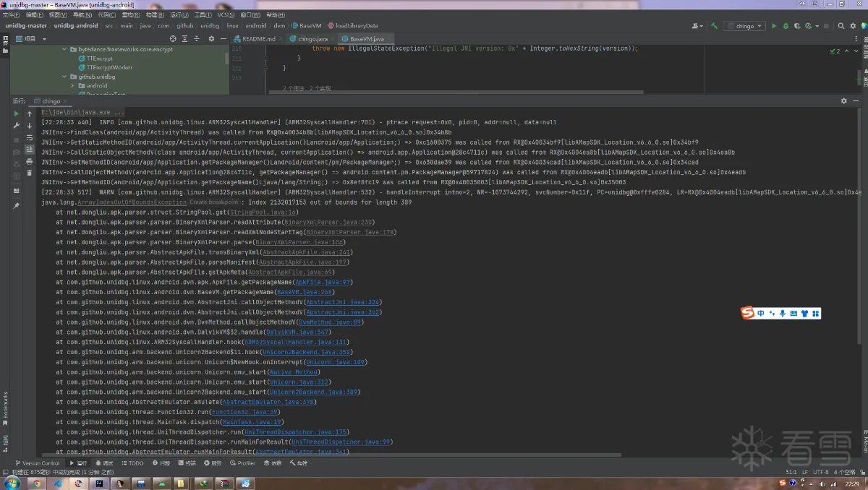This screenshot has width=868, height=490.
Task: Open StringPool.java:16 stack trace link
Action: click(264, 212)
